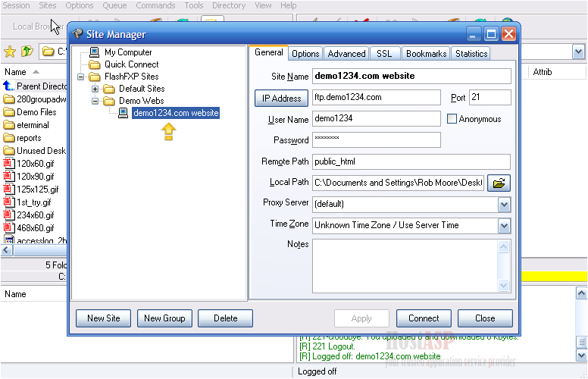Open the Help menu
The height and width of the screenshot is (379, 588).
(x=289, y=5)
